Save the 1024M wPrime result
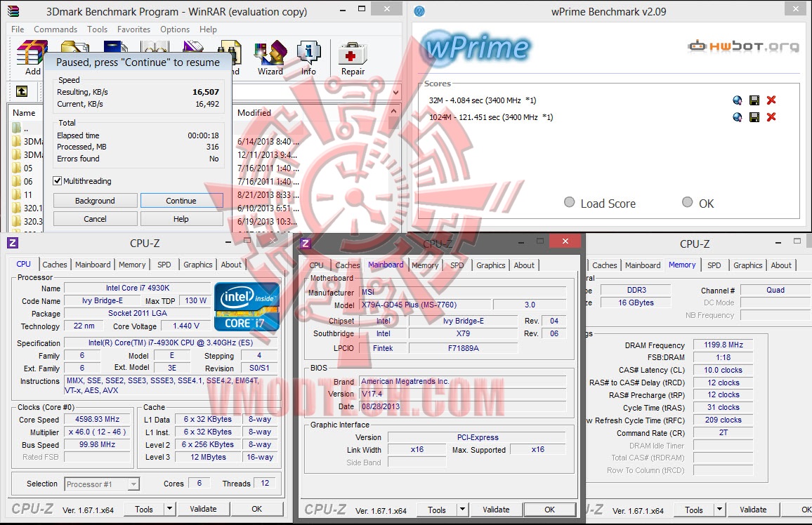 click(754, 117)
